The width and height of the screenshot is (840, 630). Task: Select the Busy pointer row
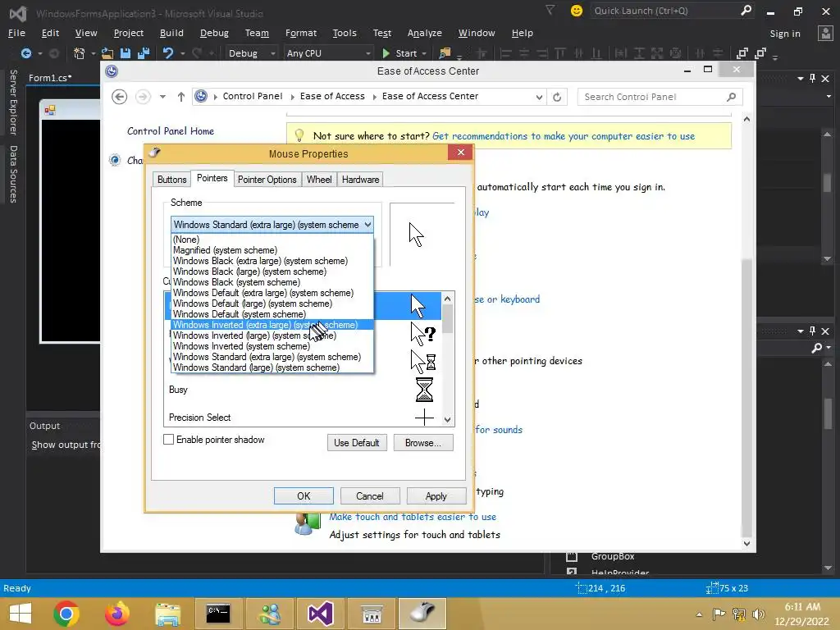[303, 390]
